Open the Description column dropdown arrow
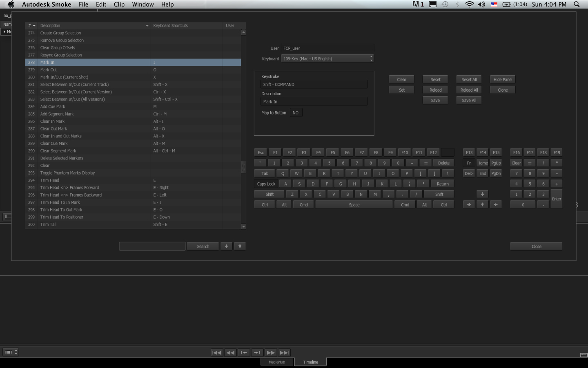Image resolution: width=588 pixels, height=368 pixels. pos(147,26)
